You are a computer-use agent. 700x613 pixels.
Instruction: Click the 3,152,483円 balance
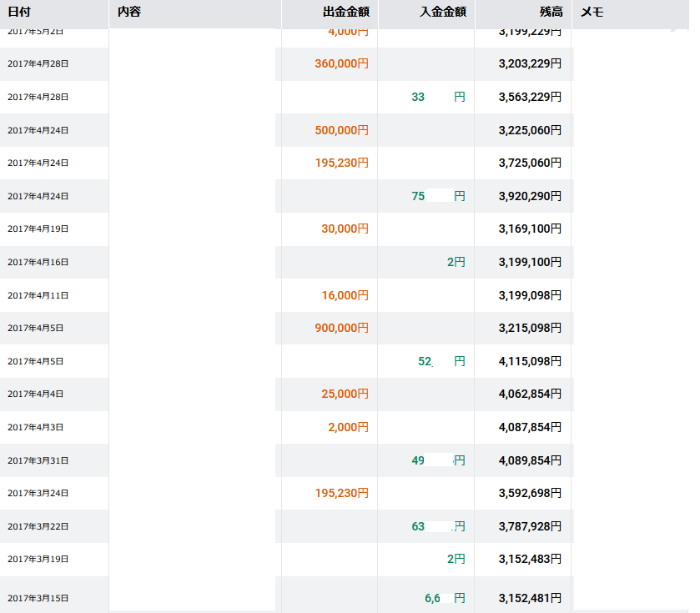530,559
